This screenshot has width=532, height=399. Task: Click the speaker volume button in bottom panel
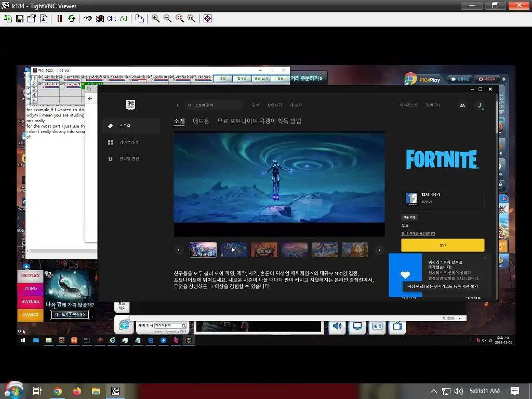click(337, 326)
